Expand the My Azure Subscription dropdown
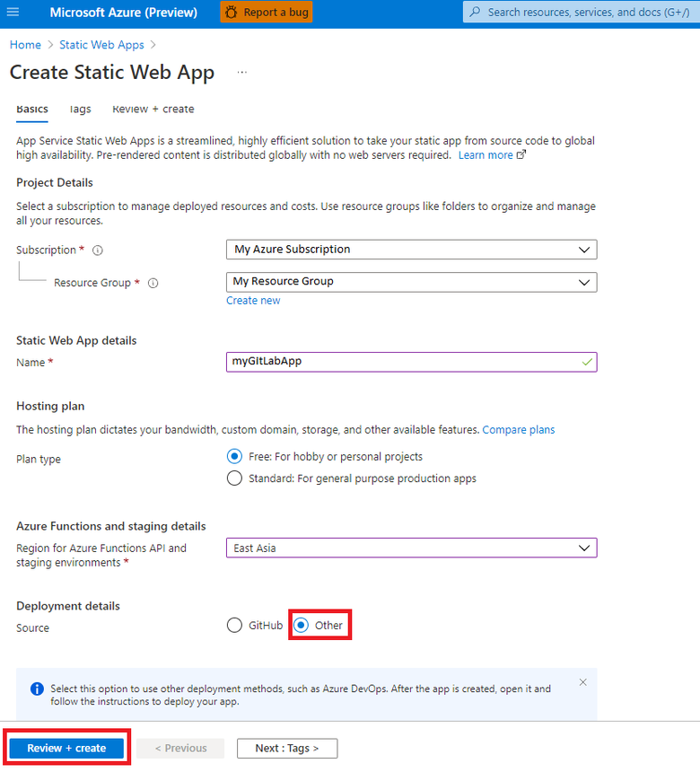 [x=412, y=250]
